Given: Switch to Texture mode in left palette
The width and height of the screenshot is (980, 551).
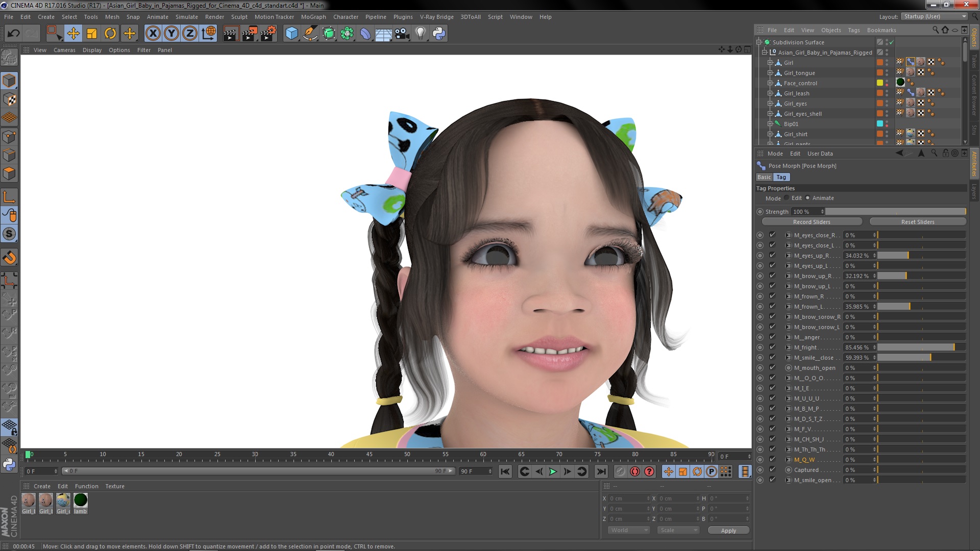Looking at the screenshot, I should click(9, 99).
